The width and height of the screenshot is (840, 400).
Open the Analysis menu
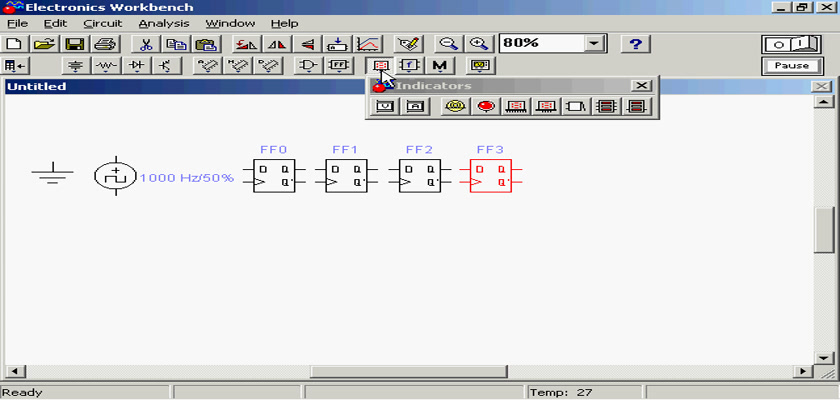(162, 23)
